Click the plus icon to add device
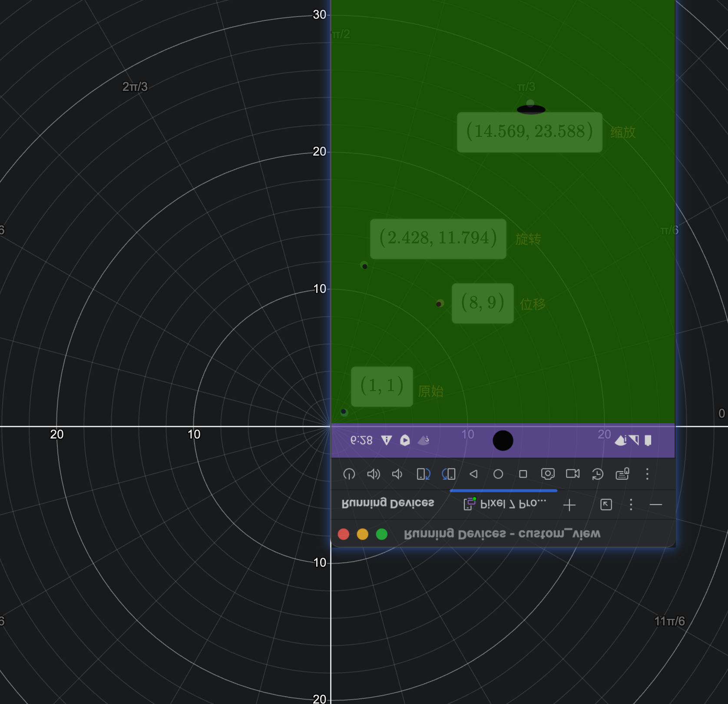728x704 pixels. [x=569, y=505]
